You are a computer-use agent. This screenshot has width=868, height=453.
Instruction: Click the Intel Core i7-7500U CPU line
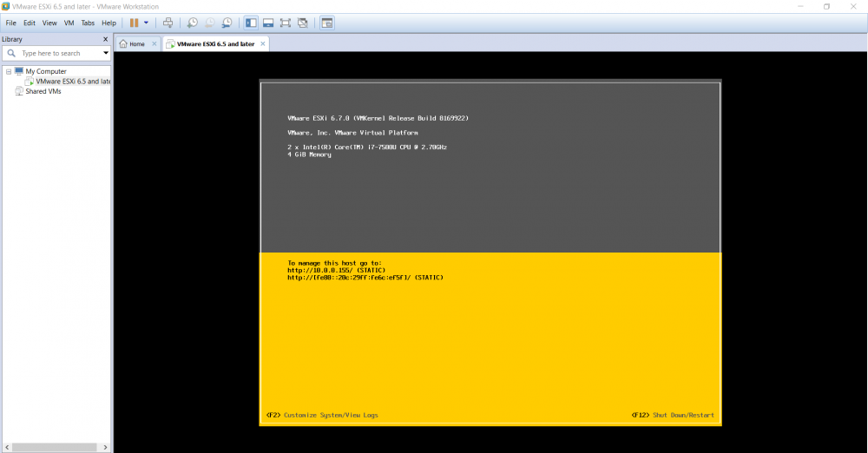pyautogui.click(x=367, y=148)
